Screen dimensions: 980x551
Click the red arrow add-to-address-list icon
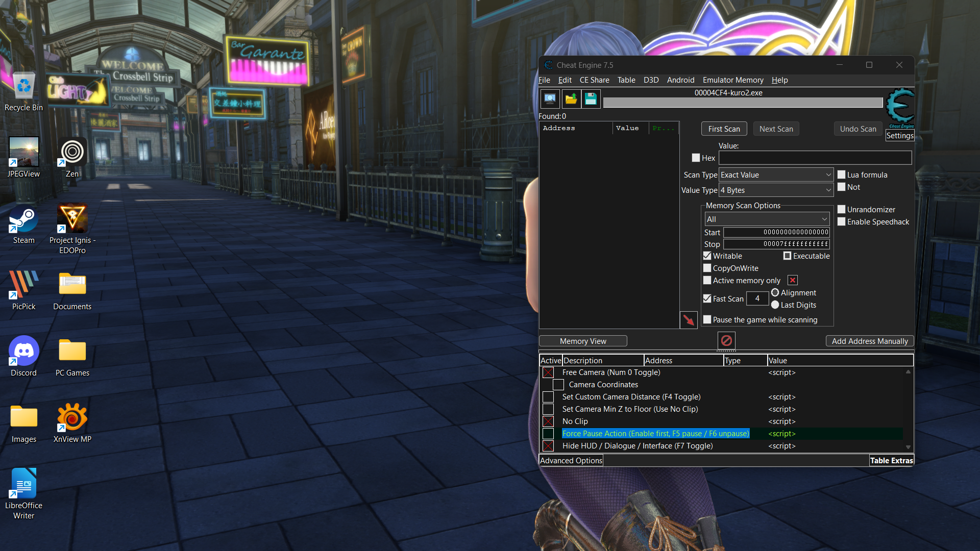689,320
